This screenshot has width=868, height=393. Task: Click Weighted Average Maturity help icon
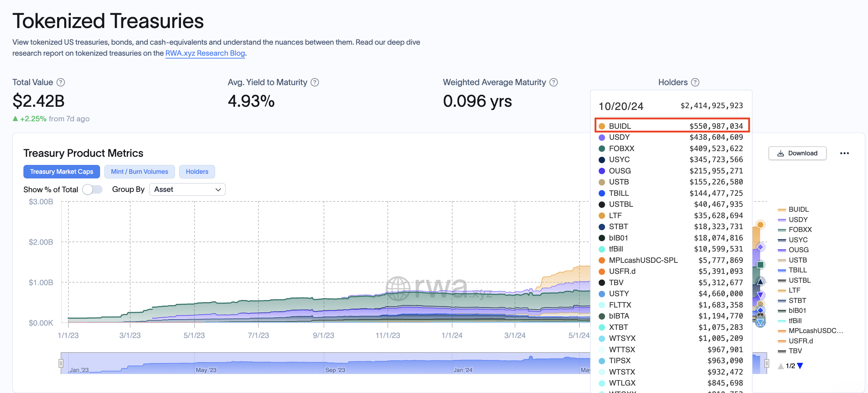click(x=554, y=82)
